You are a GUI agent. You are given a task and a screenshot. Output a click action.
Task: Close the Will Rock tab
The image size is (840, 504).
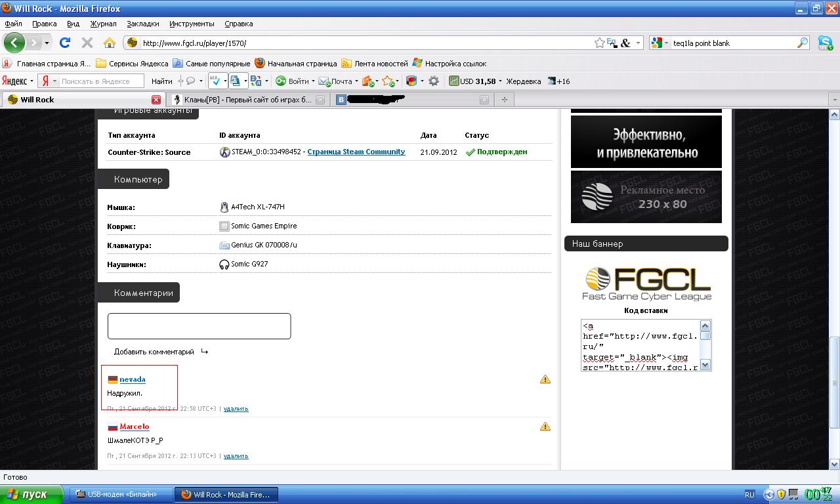pyautogui.click(x=156, y=100)
